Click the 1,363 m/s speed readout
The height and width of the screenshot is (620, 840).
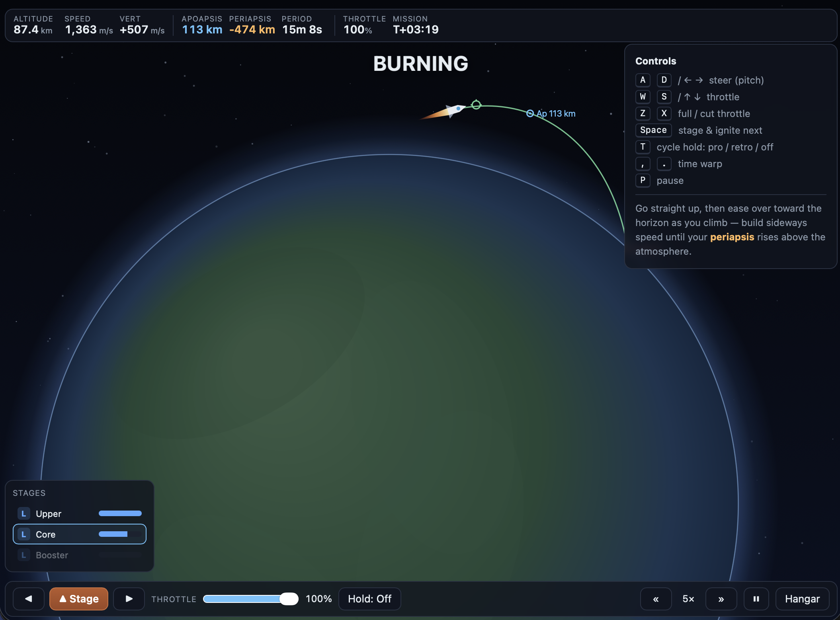coord(89,29)
